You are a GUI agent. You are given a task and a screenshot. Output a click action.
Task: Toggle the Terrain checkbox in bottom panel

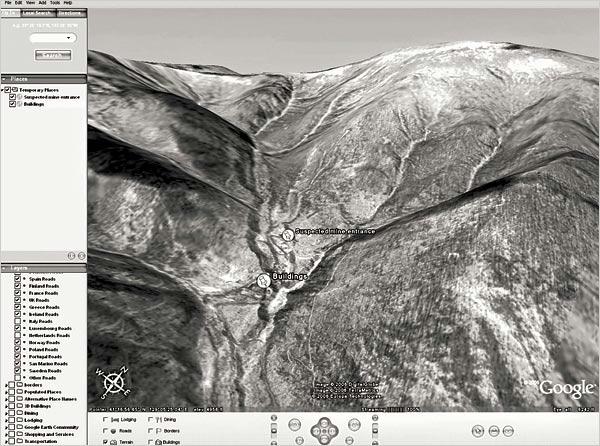click(107, 441)
